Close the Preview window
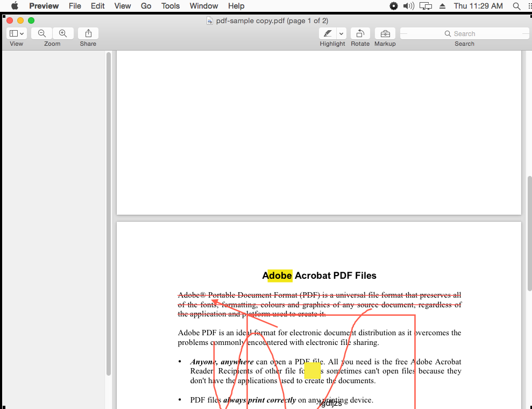Image resolution: width=532 pixels, height=409 pixels. click(x=10, y=20)
